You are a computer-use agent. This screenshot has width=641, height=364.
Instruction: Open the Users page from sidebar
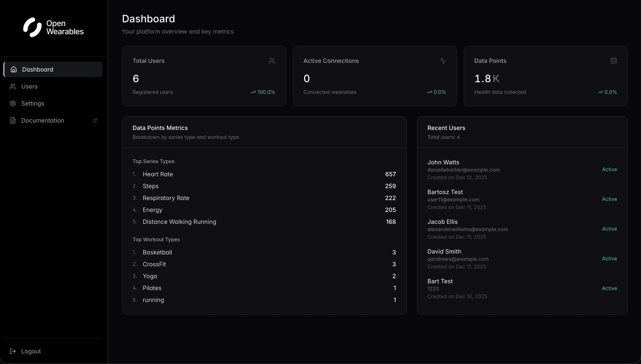29,87
